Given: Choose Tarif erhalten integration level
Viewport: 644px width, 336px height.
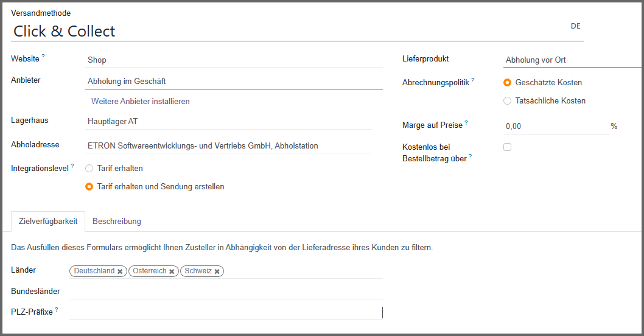Looking at the screenshot, I should tap(89, 168).
